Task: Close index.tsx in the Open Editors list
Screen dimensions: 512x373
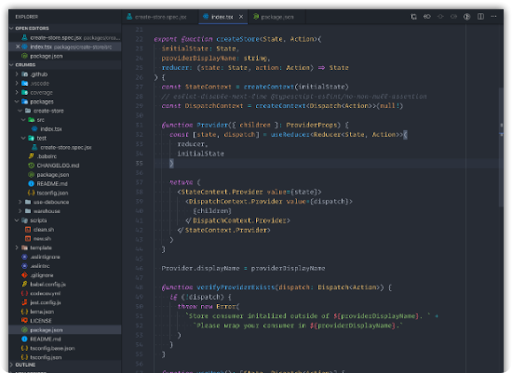Action: 18,47
